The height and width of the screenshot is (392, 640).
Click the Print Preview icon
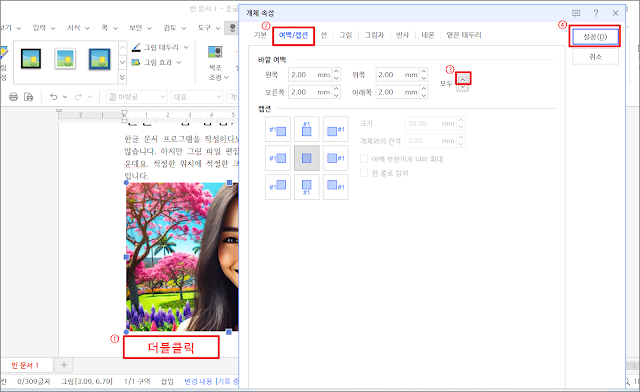pos(29,97)
